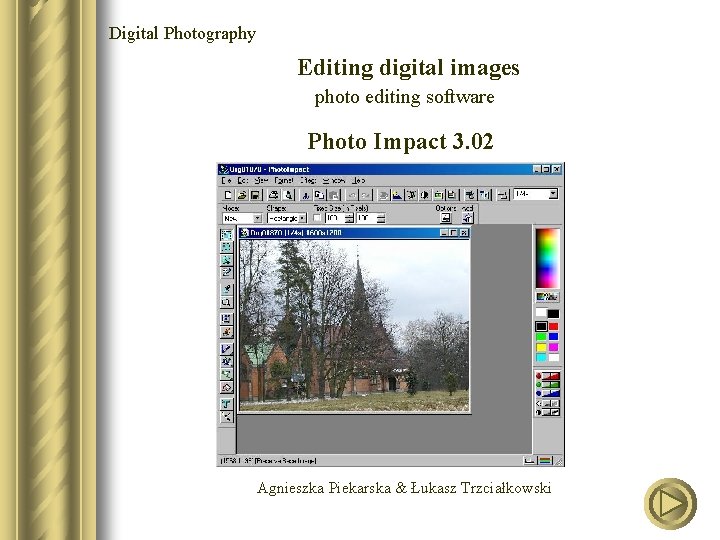Image resolution: width=720 pixels, height=540 pixels.
Task: Open the Shape dropdown showing Rectangle
Action: tap(302, 219)
